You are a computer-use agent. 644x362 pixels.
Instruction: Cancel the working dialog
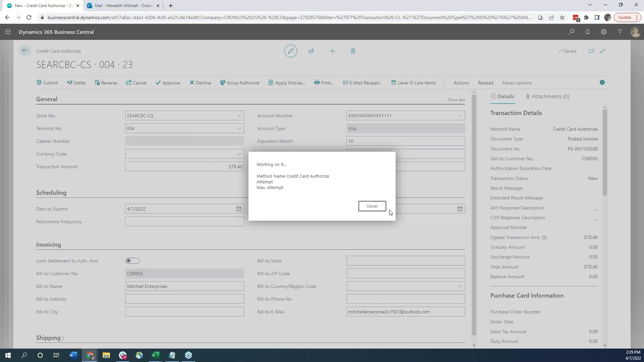click(372, 206)
